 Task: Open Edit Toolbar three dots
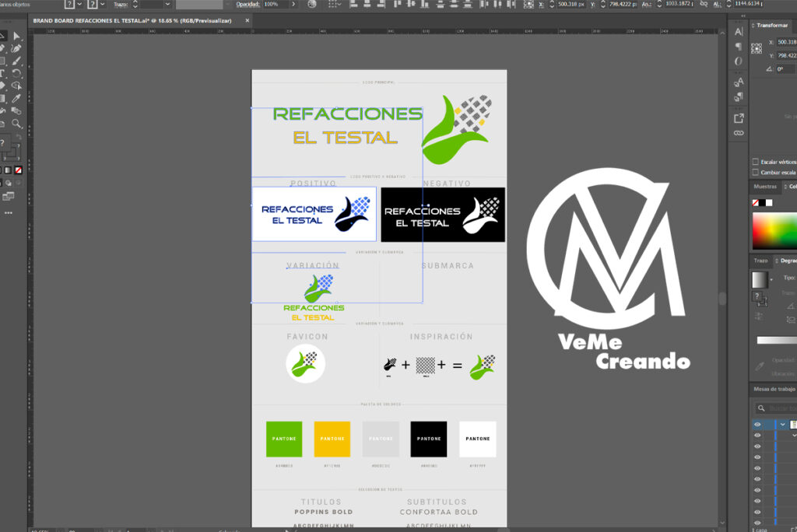coord(8,213)
